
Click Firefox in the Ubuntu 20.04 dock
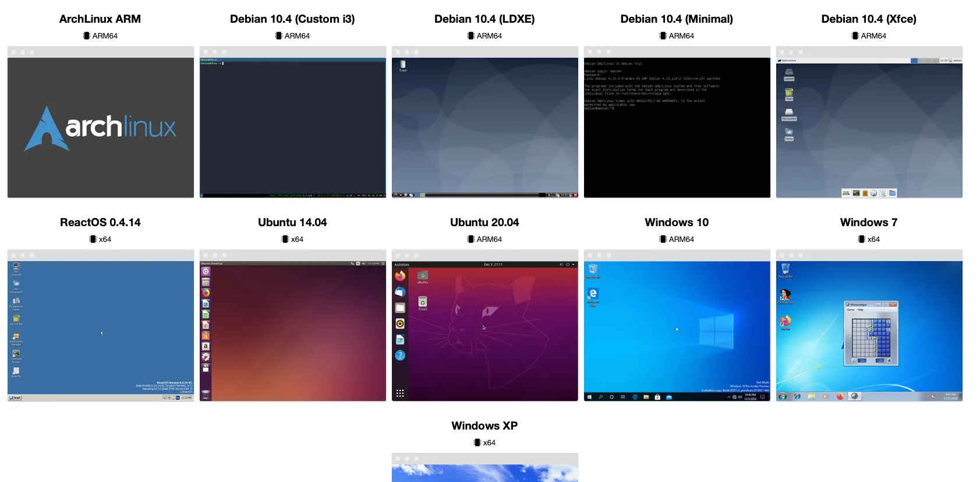pyautogui.click(x=400, y=276)
